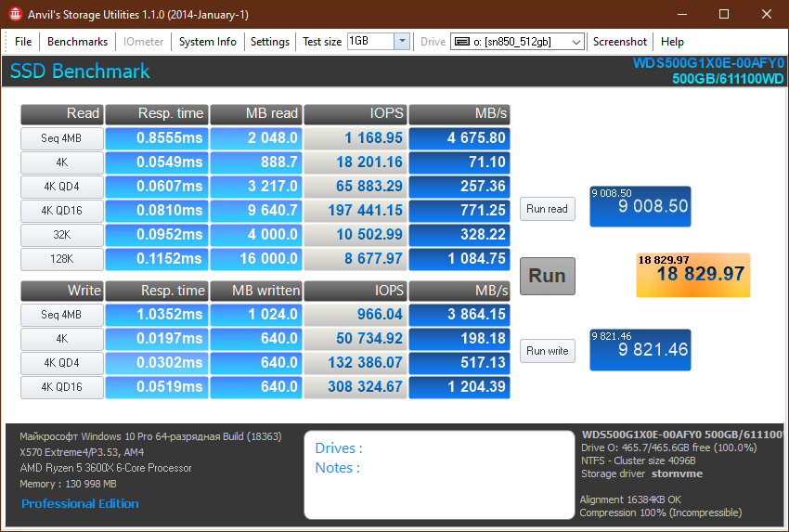The height and width of the screenshot is (532, 789).
Task: Click the Anvil app icon in title bar
Action: click(x=15, y=14)
